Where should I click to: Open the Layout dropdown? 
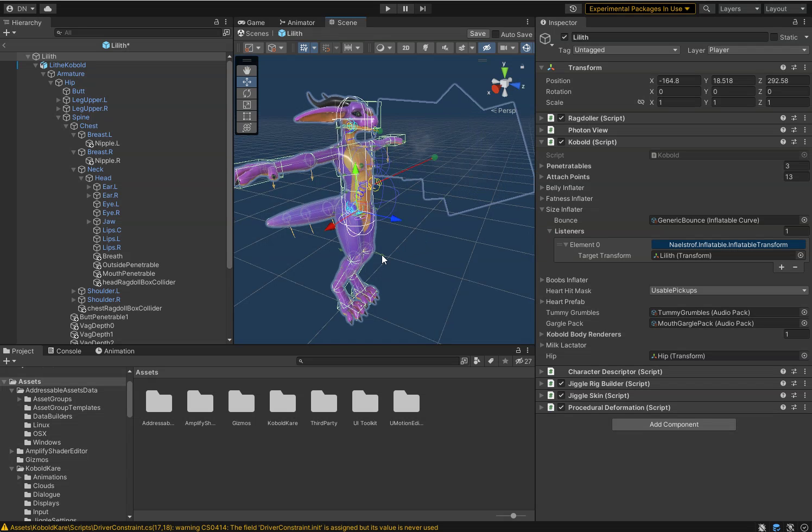click(785, 9)
